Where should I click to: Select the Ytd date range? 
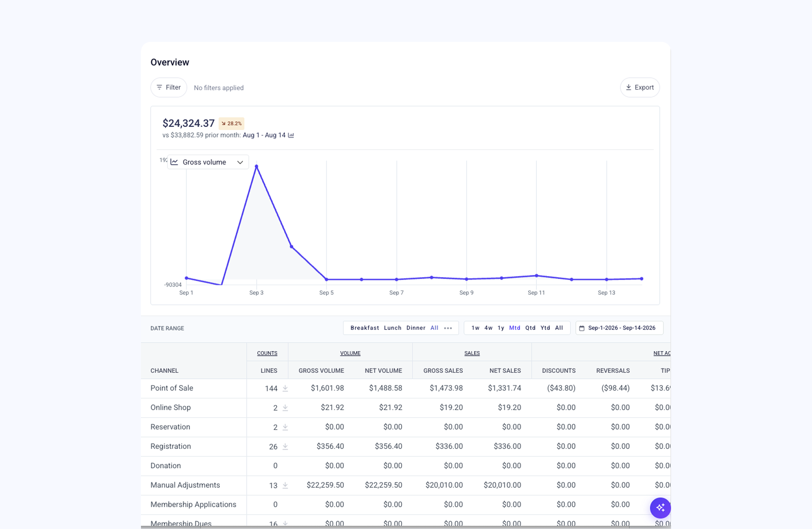545,328
